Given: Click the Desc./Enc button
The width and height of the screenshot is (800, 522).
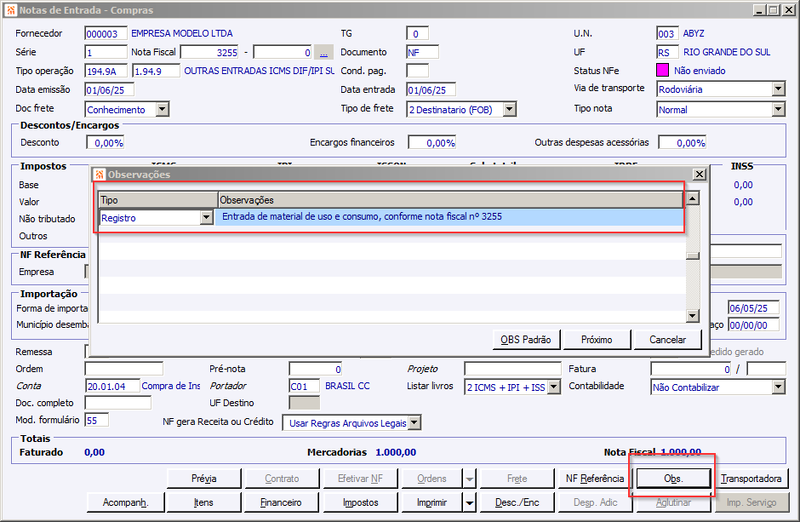Looking at the screenshot, I should [x=517, y=503].
